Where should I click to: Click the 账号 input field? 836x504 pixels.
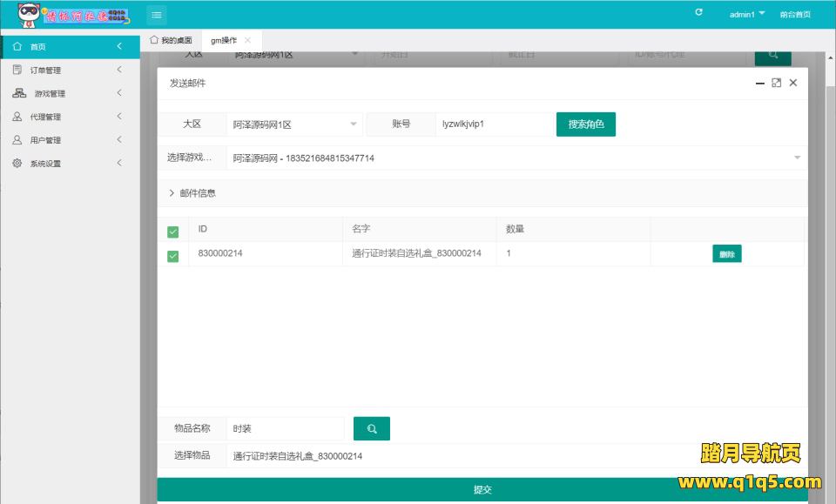pos(492,124)
